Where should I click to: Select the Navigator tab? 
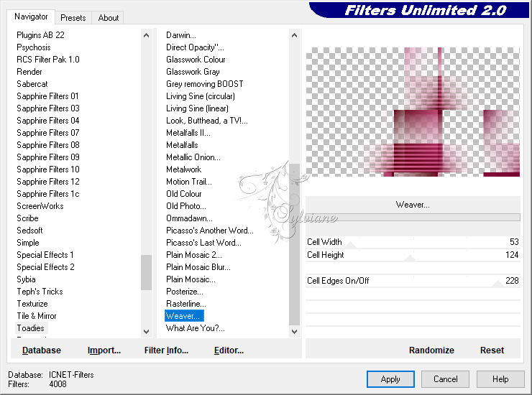click(x=31, y=17)
